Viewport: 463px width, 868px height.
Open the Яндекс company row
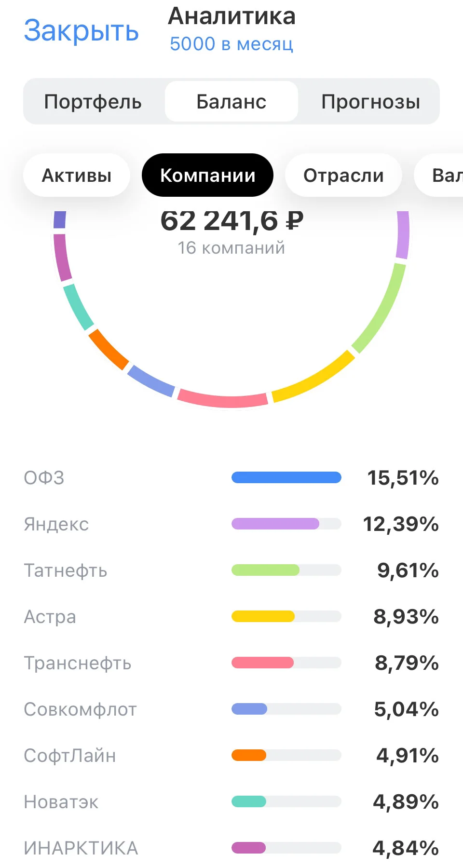(231, 524)
